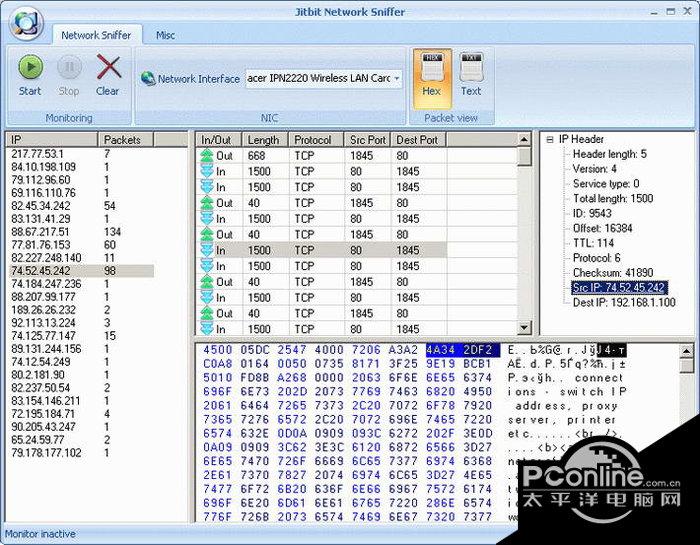
Task: Click hex value 4500 in hex view
Action: click(217, 350)
